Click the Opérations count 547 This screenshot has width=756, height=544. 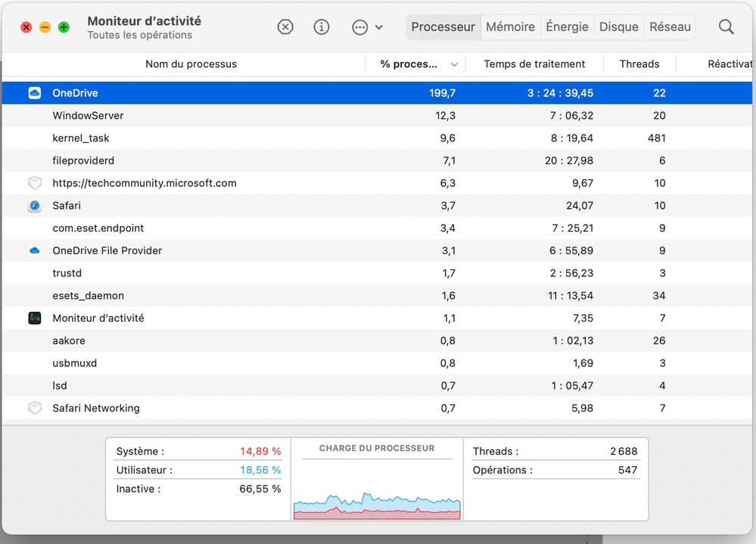pyautogui.click(x=628, y=471)
